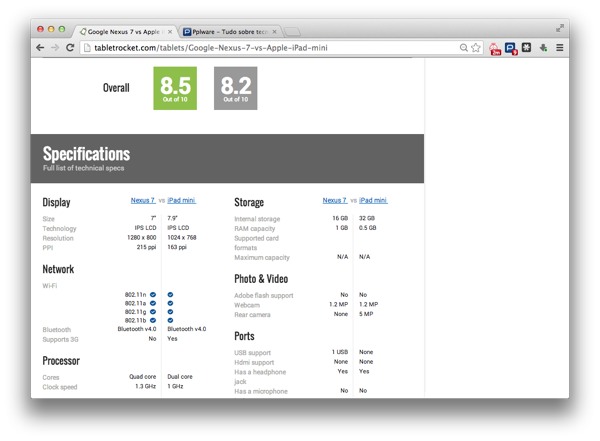Go forward with the browser forward arrow
Image resolution: width=600 pixels, height=441 pixels.
pos(55,47)
